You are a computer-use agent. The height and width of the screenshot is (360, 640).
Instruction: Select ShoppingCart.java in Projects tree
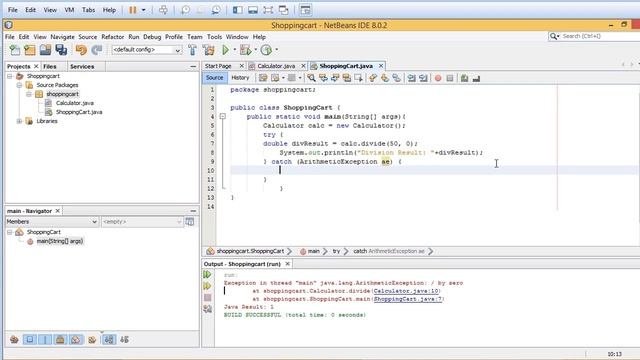tap(79, 112)
